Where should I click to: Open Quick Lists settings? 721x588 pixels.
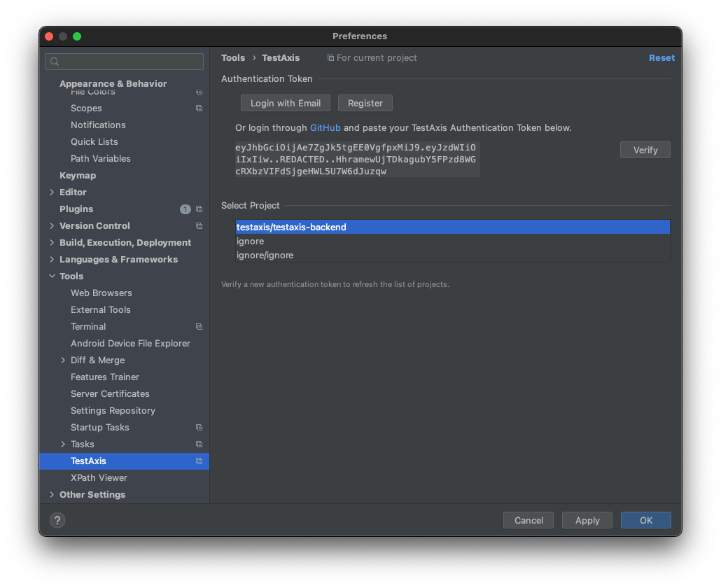(94, 142)
